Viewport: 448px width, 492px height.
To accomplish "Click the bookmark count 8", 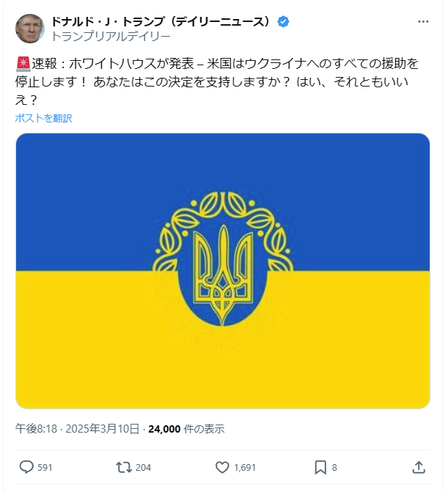I will 334,467.
